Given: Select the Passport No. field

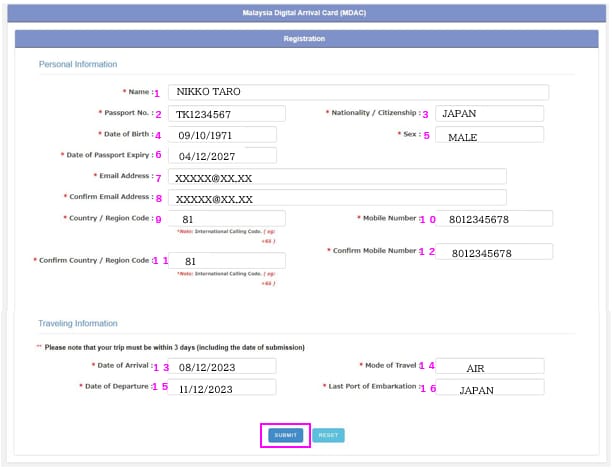Looking at the screenshot, I should click(x=226, y=114).
